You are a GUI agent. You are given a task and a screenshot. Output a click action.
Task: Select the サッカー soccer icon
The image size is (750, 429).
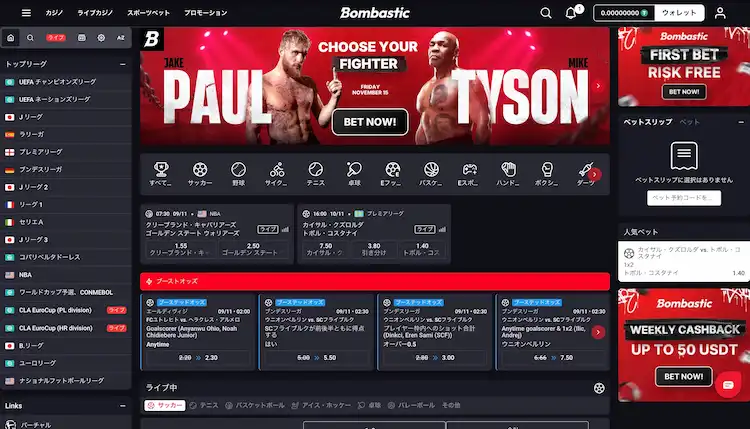point(199,174)
